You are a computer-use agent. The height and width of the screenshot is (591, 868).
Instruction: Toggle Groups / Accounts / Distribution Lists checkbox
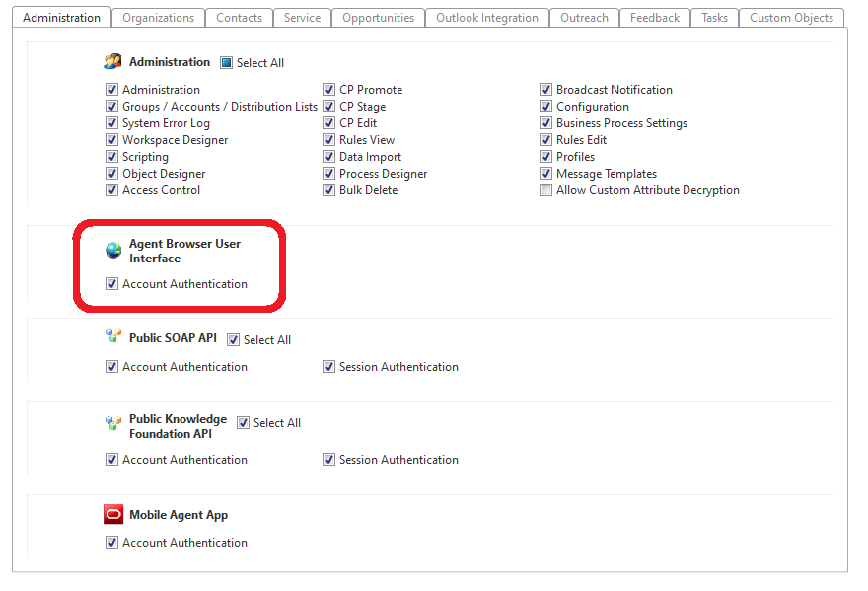pyautogui.click(x=111, y=106)
